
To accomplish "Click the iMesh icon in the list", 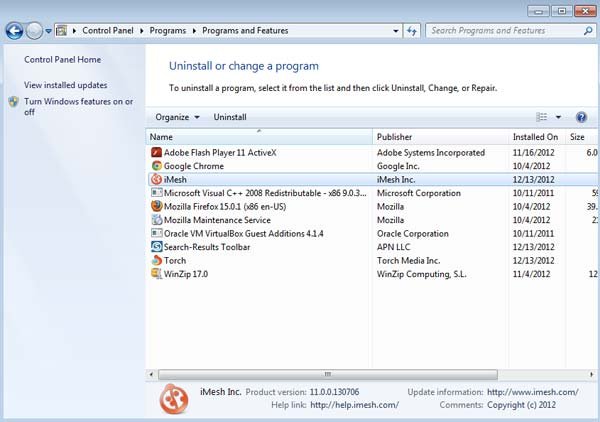I will pyautogui.click(x=156, y=179).
